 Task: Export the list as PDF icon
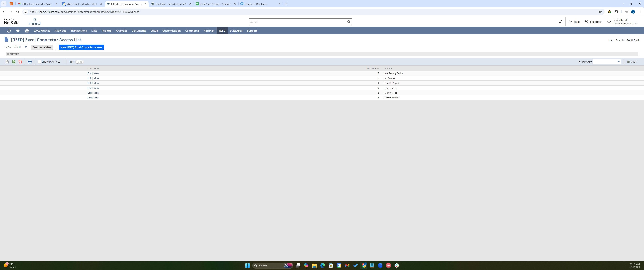tap(20, 62)
